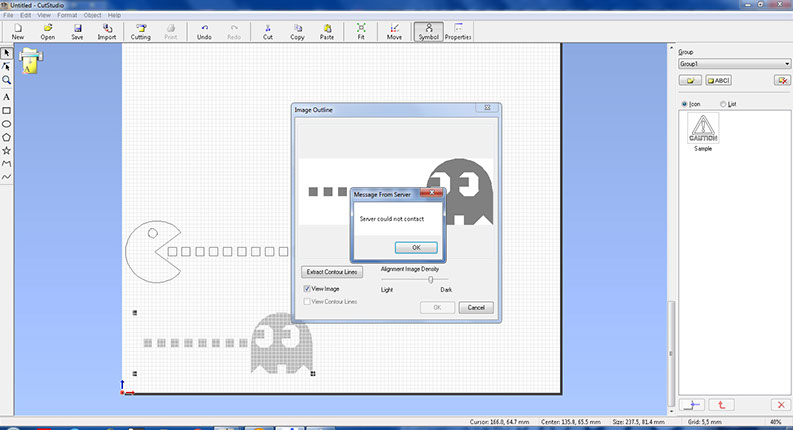Click the Print toolbar icon
793x430 pixels.
(171, 31)
